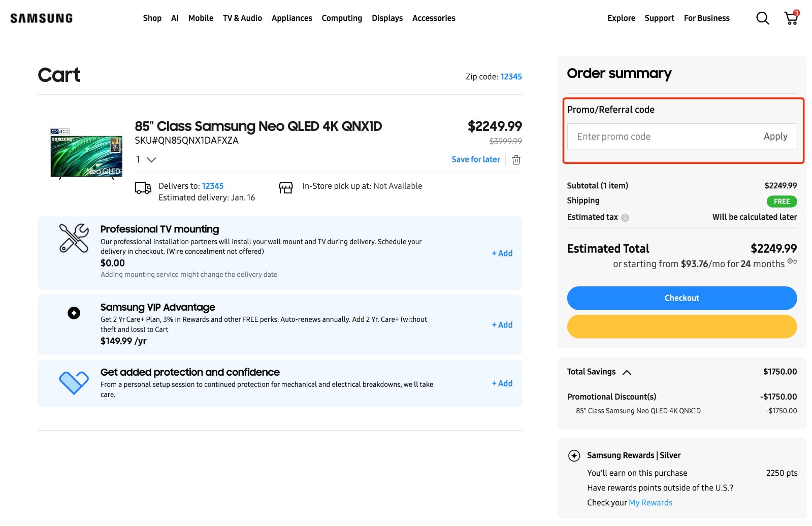Screen dimensions: 812x526
Task: Click the Samsung VIP Advantage star icon
Action: point(74,313)
